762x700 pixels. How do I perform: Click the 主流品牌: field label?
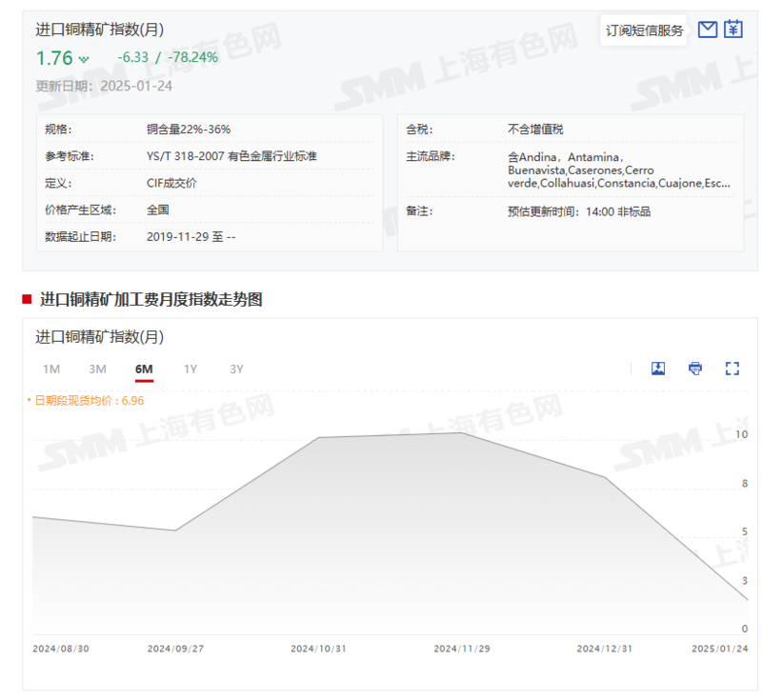pyautogui.click(x=431, y=156)
